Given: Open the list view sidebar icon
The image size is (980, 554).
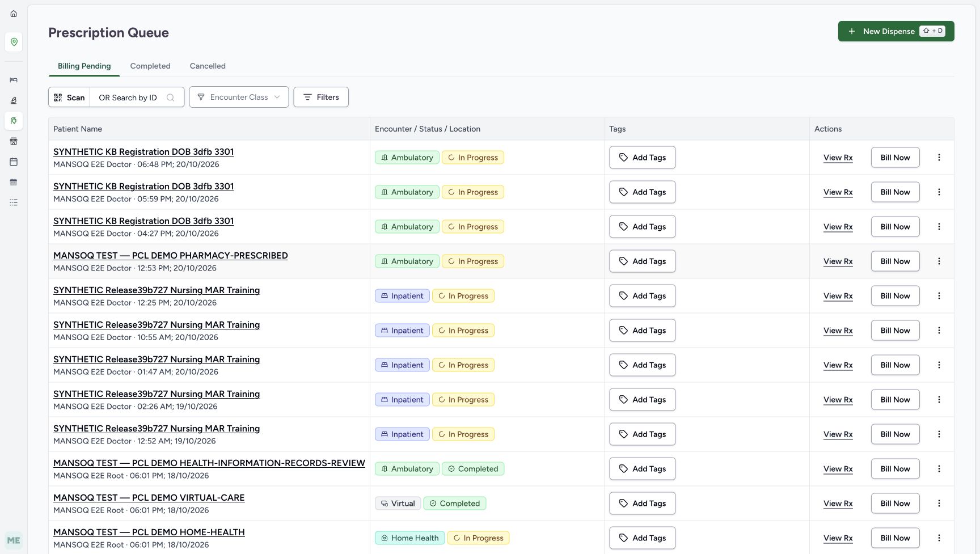Looking at the screenshot, I should pyautogui.click(x=14, y=202).
